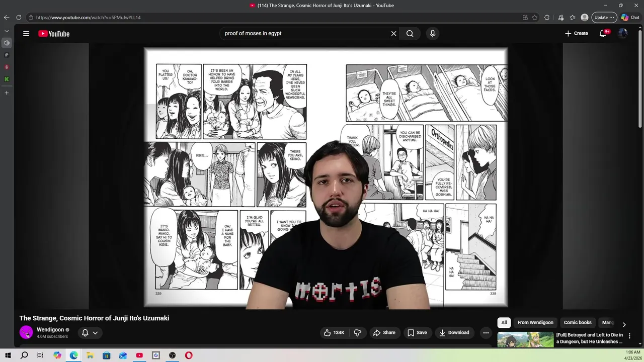Open the YouTube guide hamburger menu
The image size is (644, 362).
point(26,34)
